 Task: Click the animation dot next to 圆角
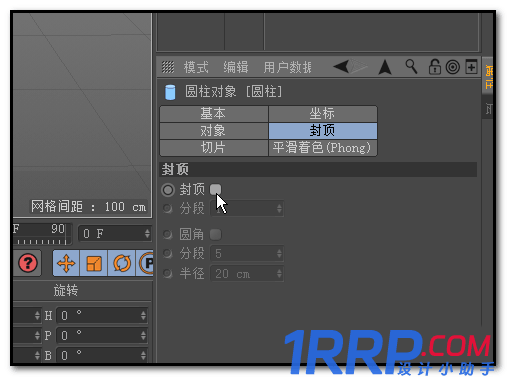click(168, 234)
